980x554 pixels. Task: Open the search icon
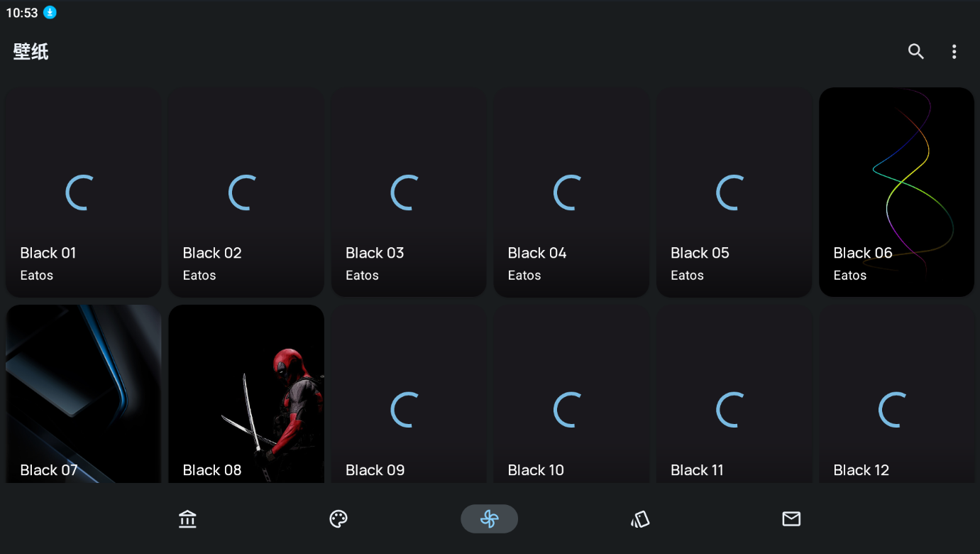(x=915, y=51)
